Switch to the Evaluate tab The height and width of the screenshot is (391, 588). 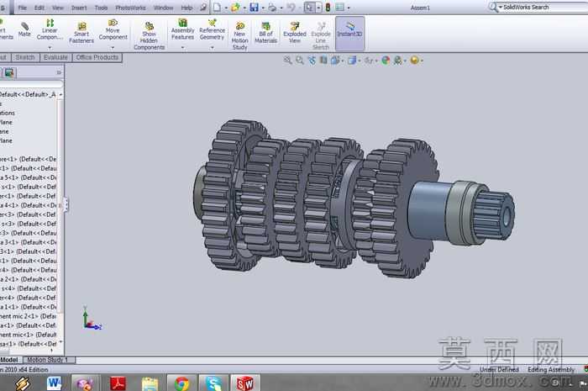tap(55, 57)
